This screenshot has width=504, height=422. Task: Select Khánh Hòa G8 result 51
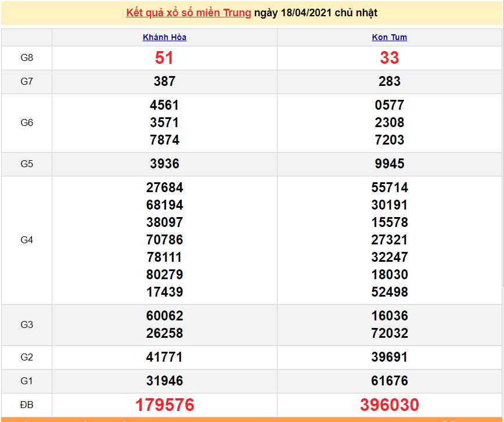[x=164, y=58]
